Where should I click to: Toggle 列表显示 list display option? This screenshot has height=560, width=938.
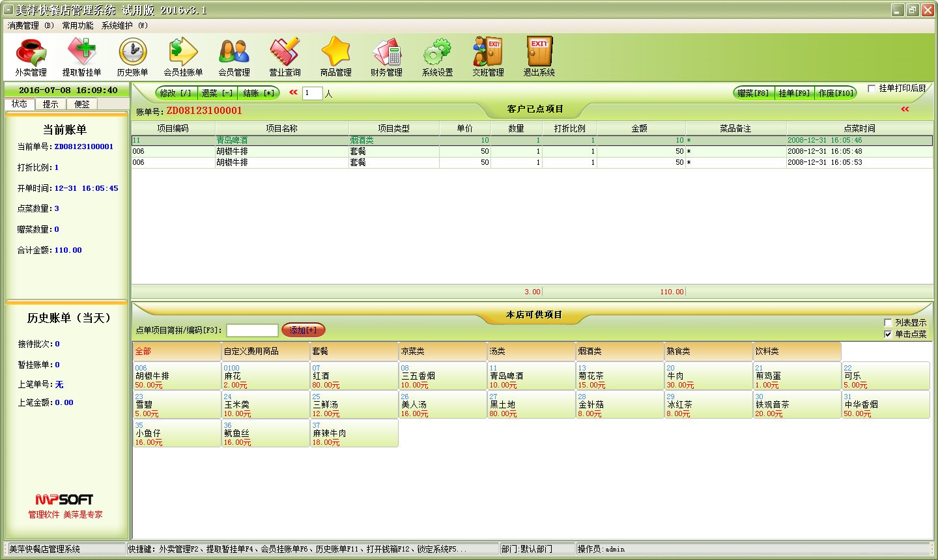coord(888,322)
